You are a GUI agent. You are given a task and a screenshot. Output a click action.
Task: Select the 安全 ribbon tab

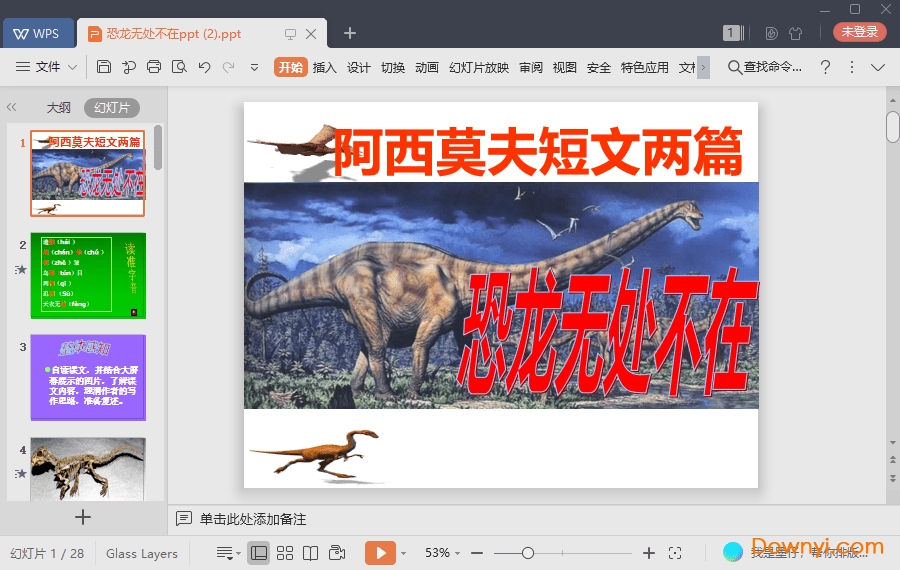coord(599,67)
